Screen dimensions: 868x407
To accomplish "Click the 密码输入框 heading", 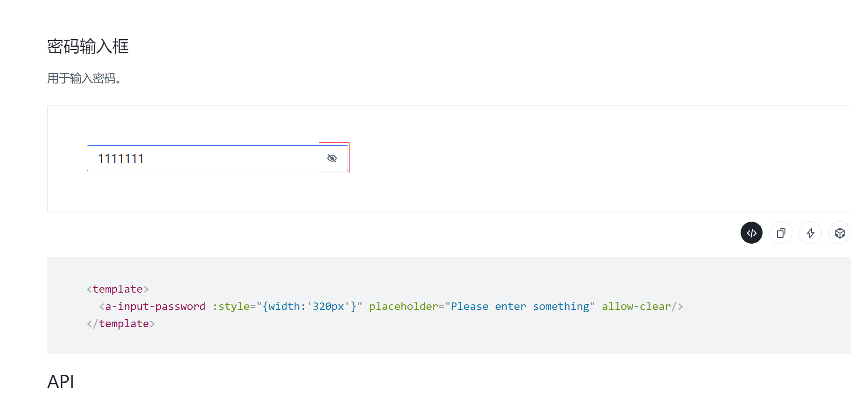I will coord(88,47).
